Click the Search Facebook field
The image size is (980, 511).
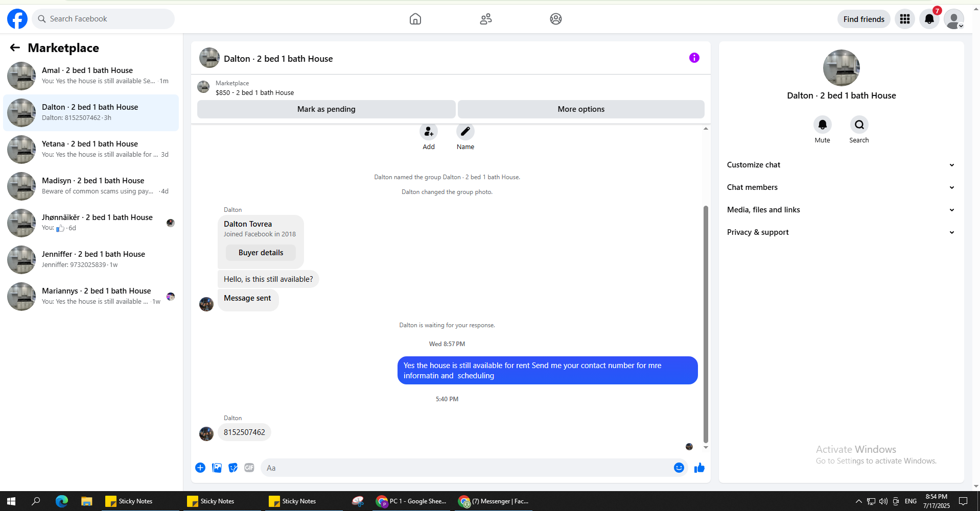click(x=103, y=19)
